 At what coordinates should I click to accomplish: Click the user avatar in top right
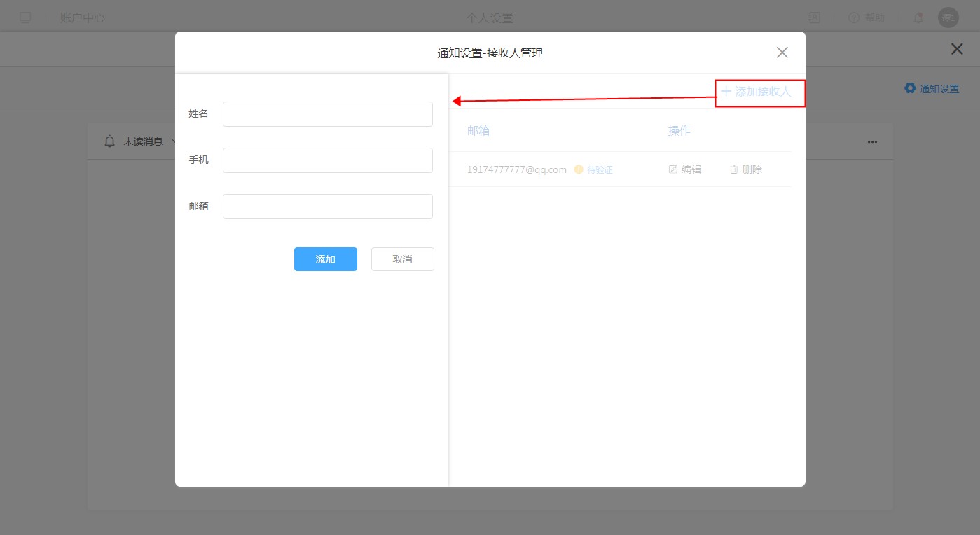[x=948, y=18]
